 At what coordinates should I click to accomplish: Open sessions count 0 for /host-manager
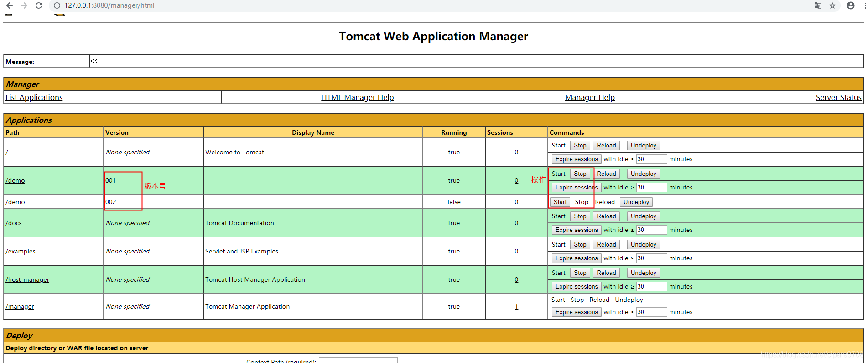[516, 279]
